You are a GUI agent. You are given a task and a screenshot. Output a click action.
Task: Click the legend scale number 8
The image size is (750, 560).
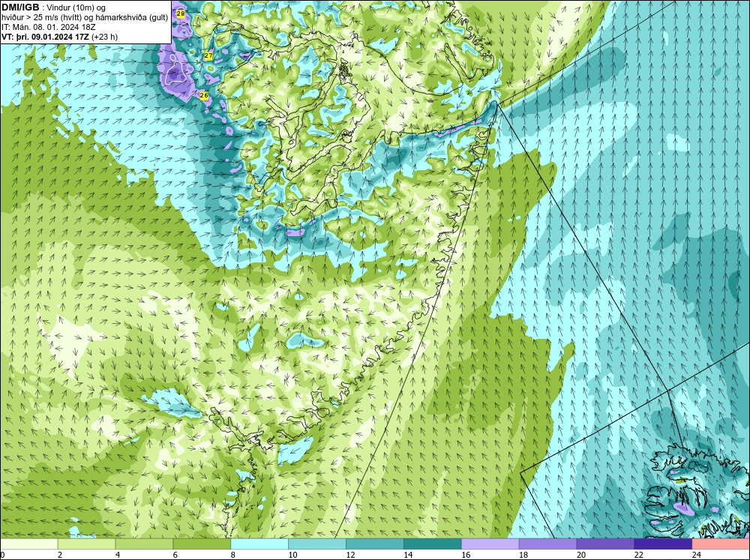tap(233, 555)
